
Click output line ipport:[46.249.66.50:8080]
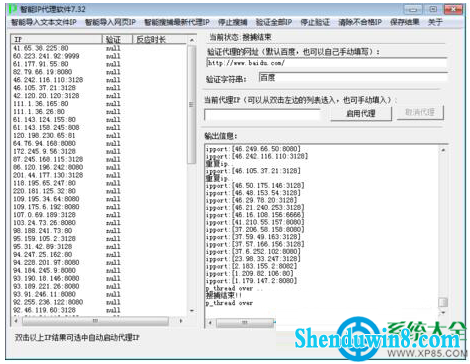tap(253, 149)
